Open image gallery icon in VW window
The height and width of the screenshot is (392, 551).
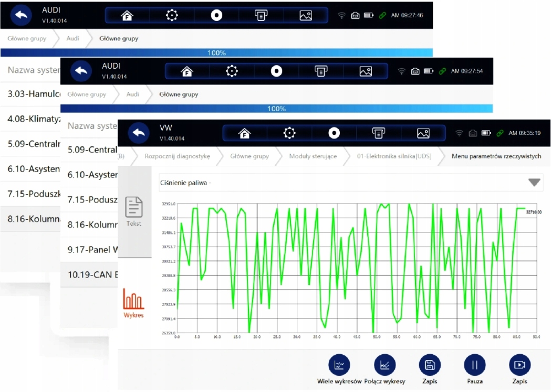click(x=423, y=133)
